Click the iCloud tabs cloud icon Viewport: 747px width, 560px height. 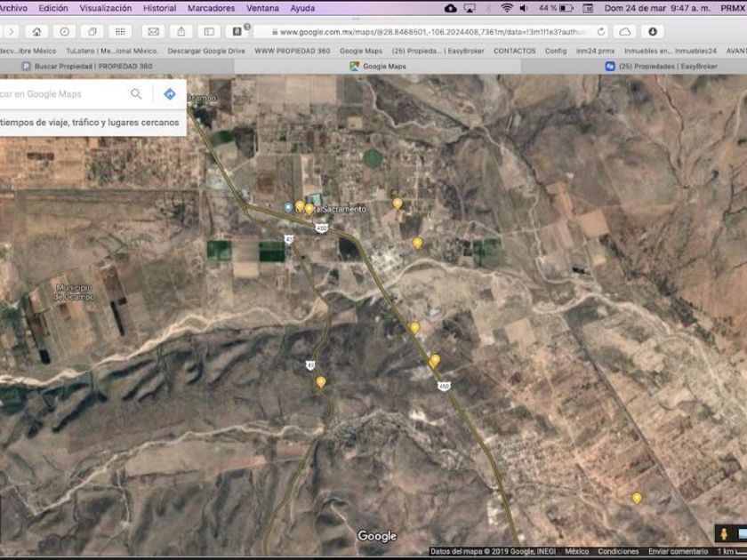pos(625,31)
